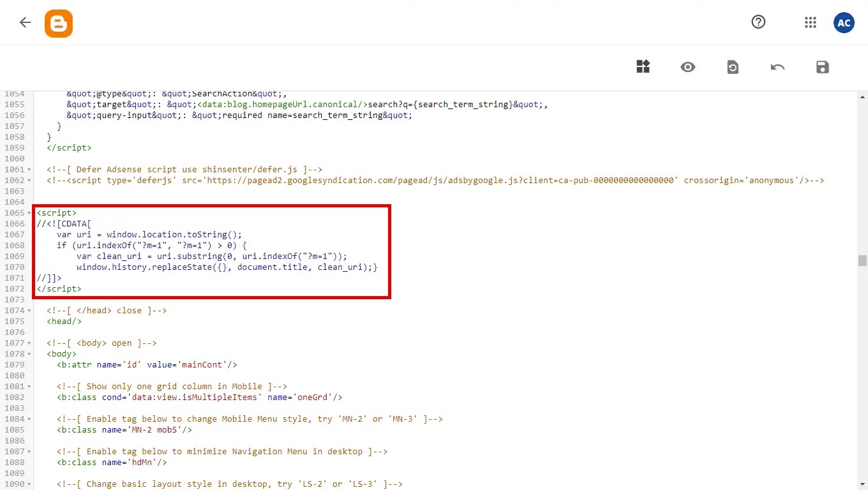Click the 'target' homepageUrl.canonical line

[307, 104]
